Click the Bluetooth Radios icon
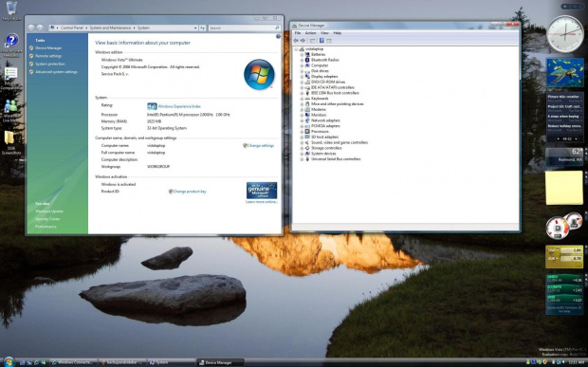Screen dimensions: 588x367 coord(307,60)
